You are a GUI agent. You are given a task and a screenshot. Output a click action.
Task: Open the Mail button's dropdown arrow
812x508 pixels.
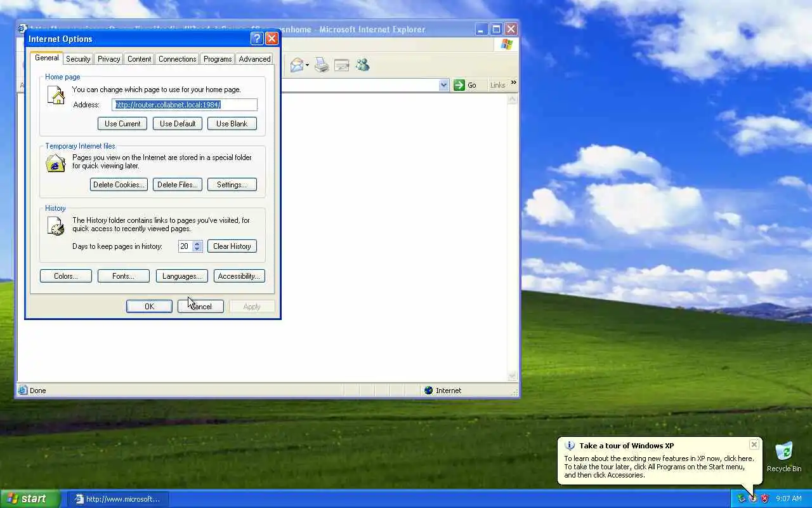307,65
